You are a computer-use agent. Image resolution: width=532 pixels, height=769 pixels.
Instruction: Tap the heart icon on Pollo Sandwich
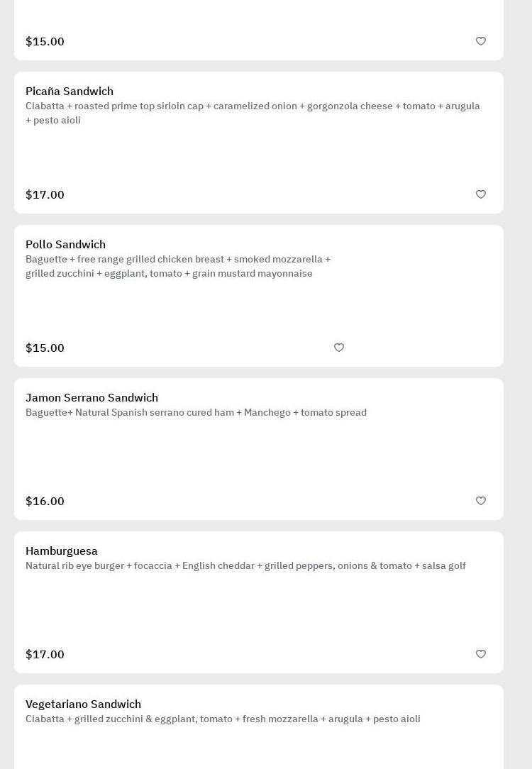[339, 348]
